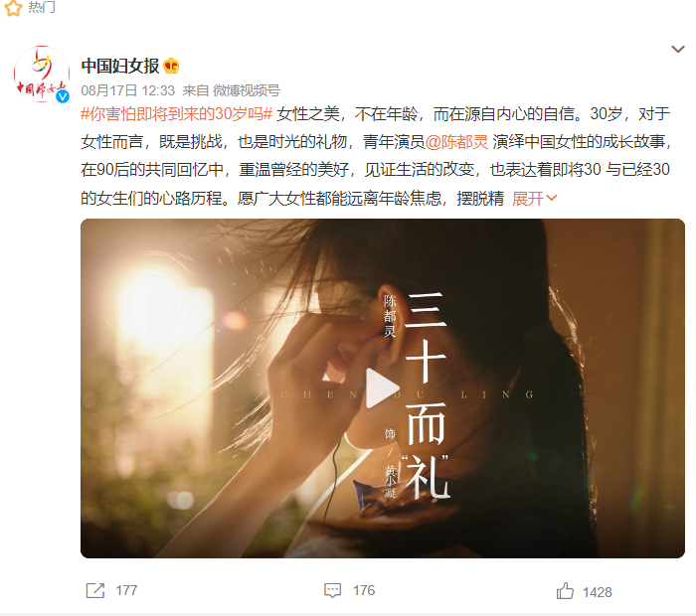Click the repost share icon

[95, 591]
